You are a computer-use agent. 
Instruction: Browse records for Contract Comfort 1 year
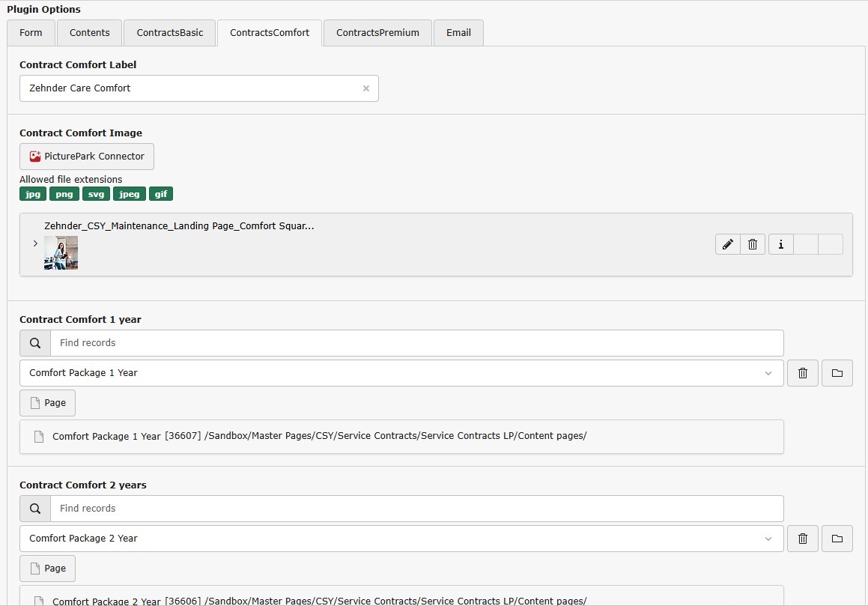coord(837,373)
